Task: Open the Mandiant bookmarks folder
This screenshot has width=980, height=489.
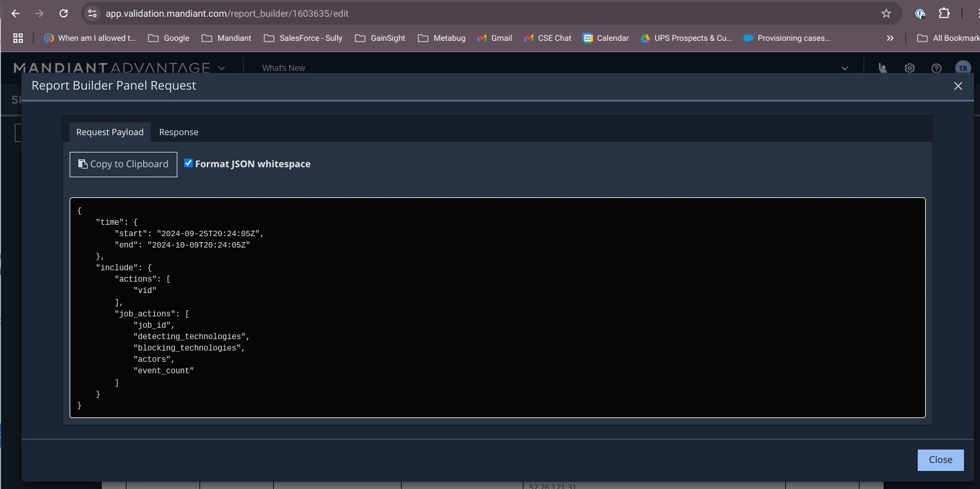Action: tap(226, 38)
